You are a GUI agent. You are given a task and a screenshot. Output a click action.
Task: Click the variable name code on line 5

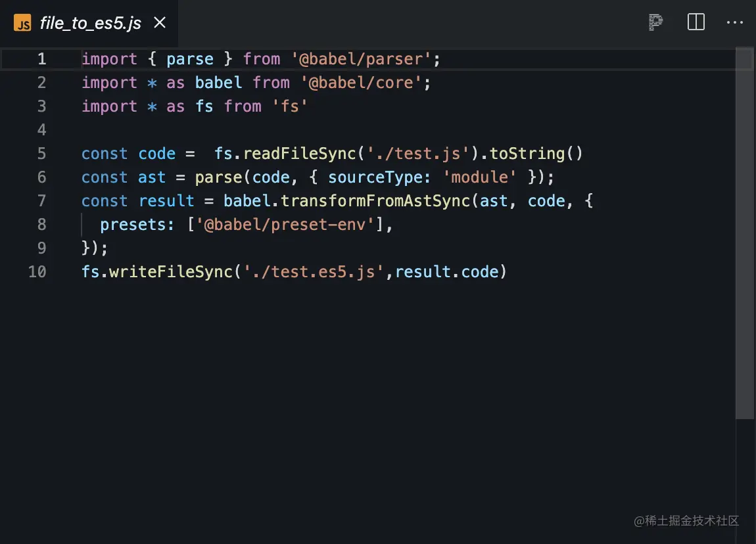(156, 153)
